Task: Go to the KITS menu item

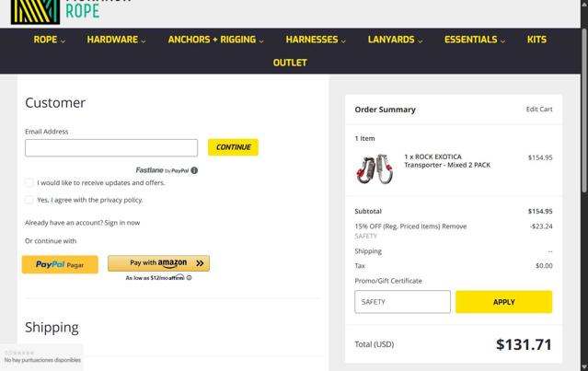Action: click(x=536, y=40)
